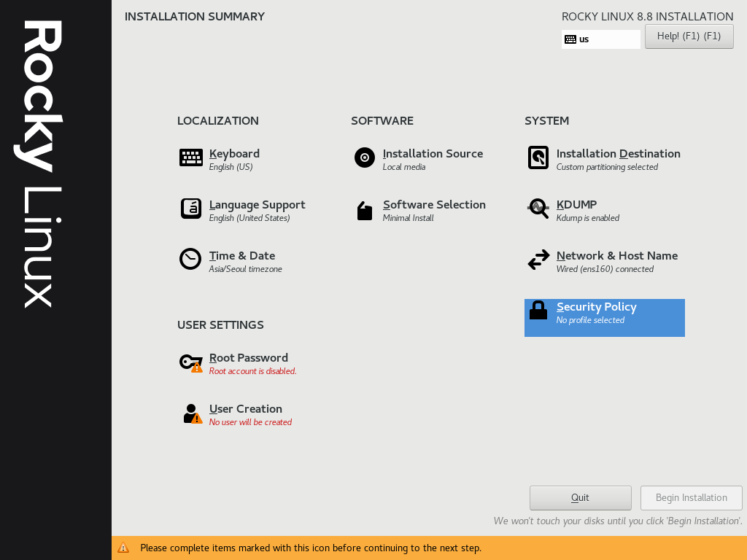747x560 pixels.
Task: Click the Begin Installation button
Action: (692, 497)
